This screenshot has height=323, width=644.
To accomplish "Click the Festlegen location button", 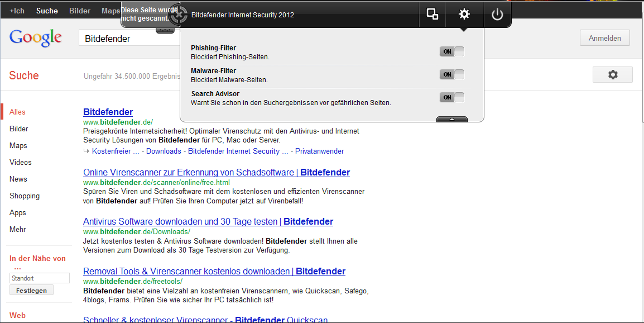I will (x=31, y=291).
